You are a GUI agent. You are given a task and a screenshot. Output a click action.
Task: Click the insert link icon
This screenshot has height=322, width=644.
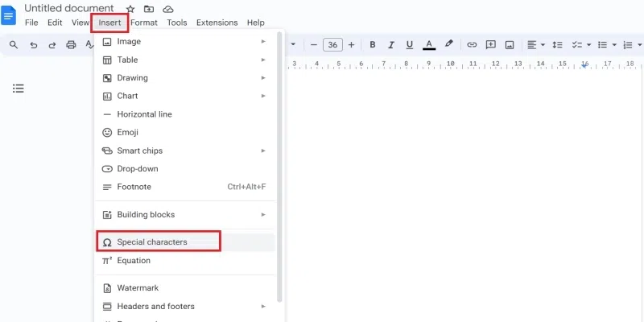pyautogui.click(x=472, y=45)
